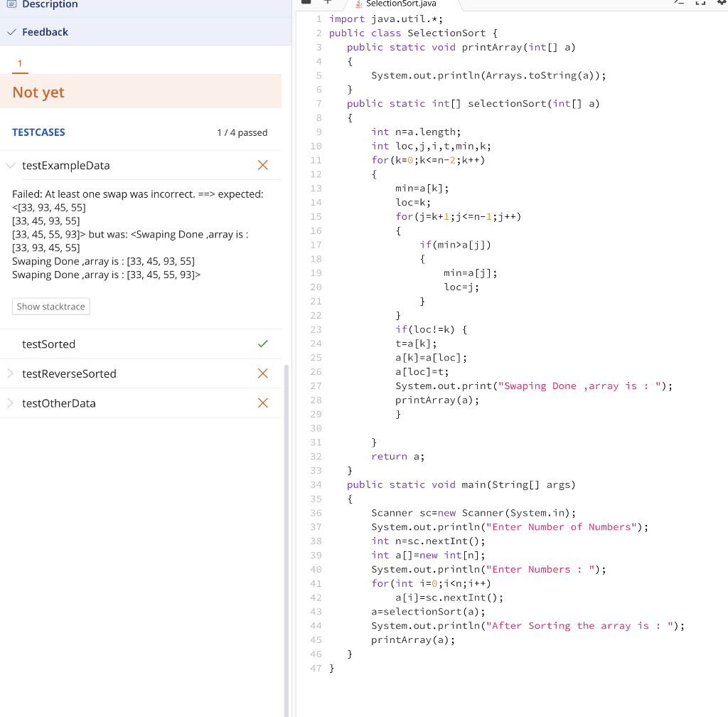The image size is (728, 717).
Task: Click the failed X icon for testReverseSorted
Action: 263,373
